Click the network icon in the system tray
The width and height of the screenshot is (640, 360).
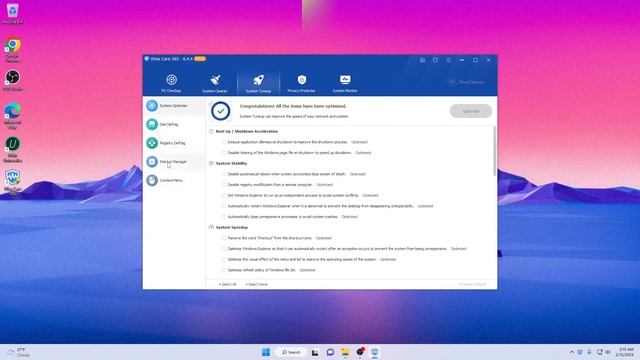pyautogui.click(x=599, y=352)
